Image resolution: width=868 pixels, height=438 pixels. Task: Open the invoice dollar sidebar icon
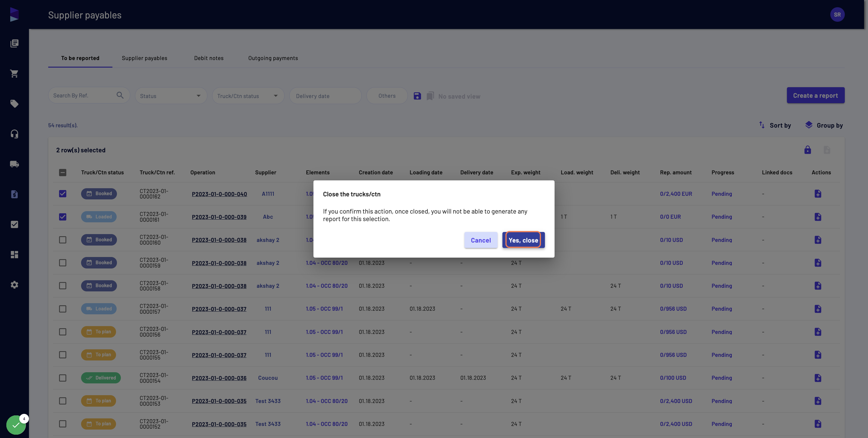pyautogui.click(x=14, y=194)
